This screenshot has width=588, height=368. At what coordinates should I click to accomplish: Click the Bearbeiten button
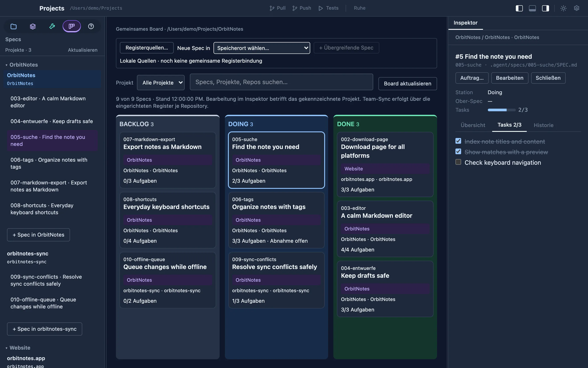pos(509,78)
